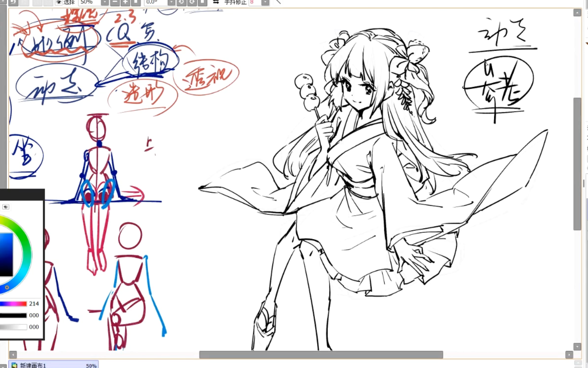Adjust the black saturation slider bar

pos(13,315)
